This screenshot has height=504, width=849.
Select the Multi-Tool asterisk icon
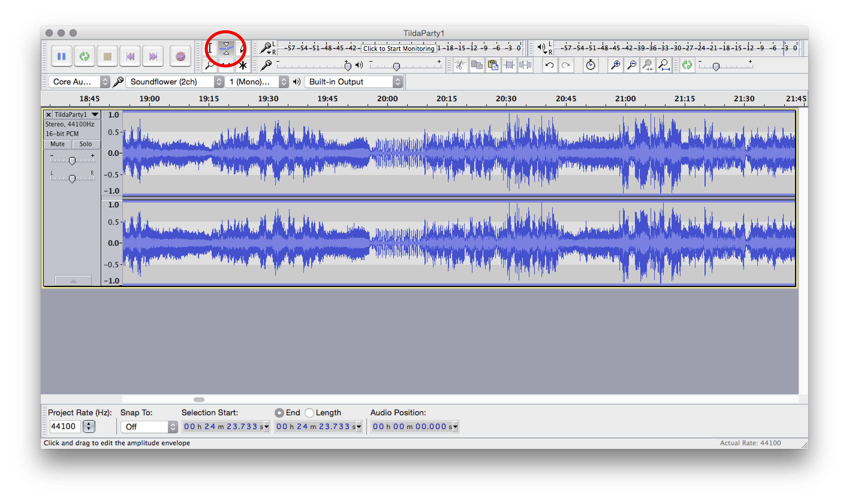(x=243, y=65)
